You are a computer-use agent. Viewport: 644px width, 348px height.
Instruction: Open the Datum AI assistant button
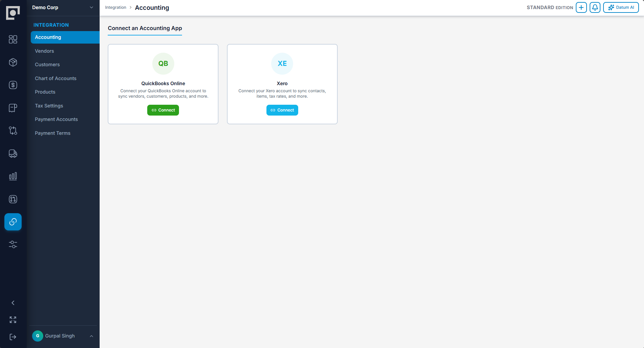tap(621, 7)
